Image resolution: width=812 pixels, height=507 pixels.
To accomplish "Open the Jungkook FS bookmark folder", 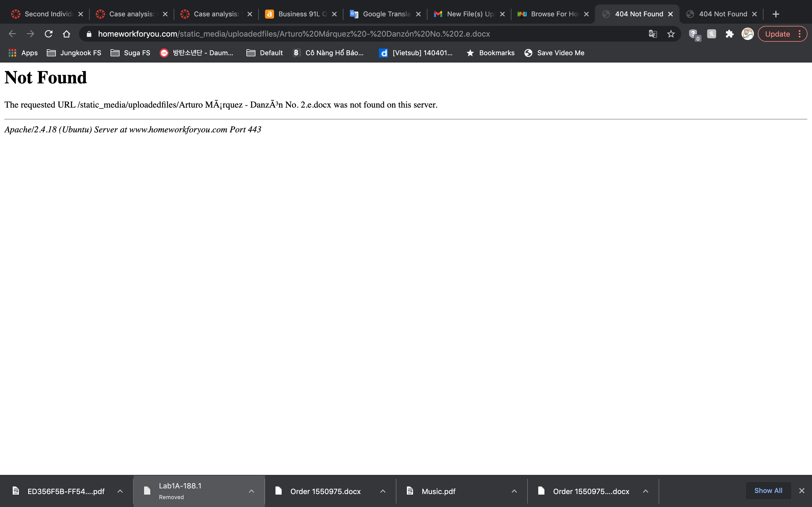I will (x=74, y=53).
